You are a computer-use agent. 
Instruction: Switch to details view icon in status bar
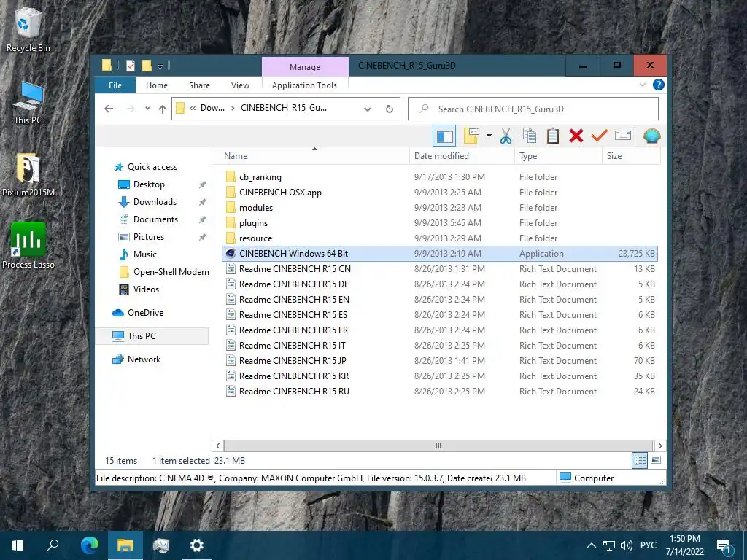pyautogui.click(x=640, y=460)
